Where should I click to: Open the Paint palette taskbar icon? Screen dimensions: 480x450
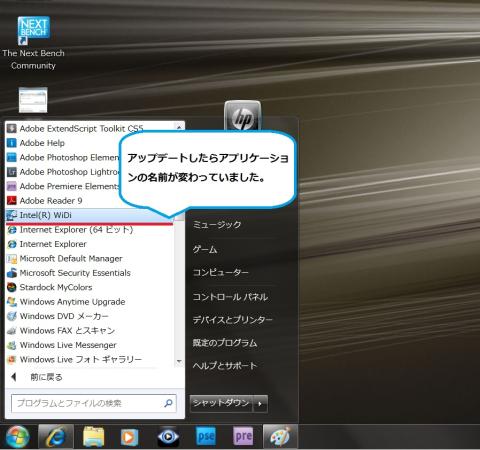(x=279, y=437)
